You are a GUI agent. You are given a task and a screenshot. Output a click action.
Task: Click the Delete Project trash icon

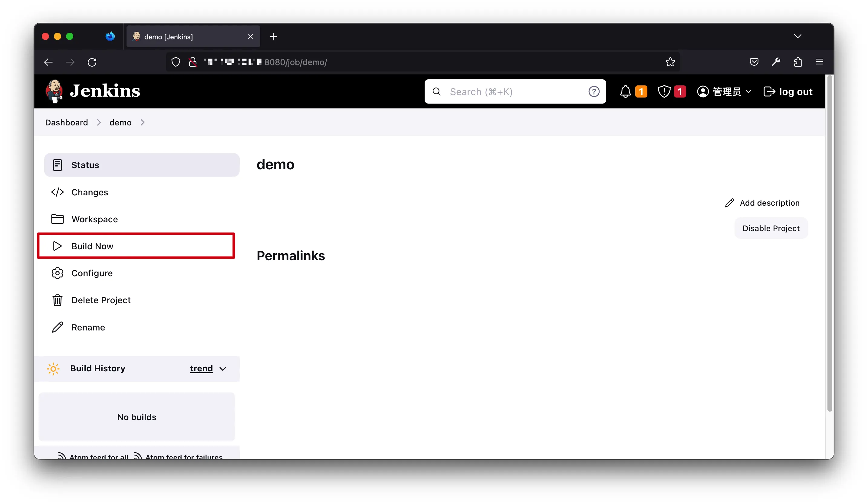[57, 300]
